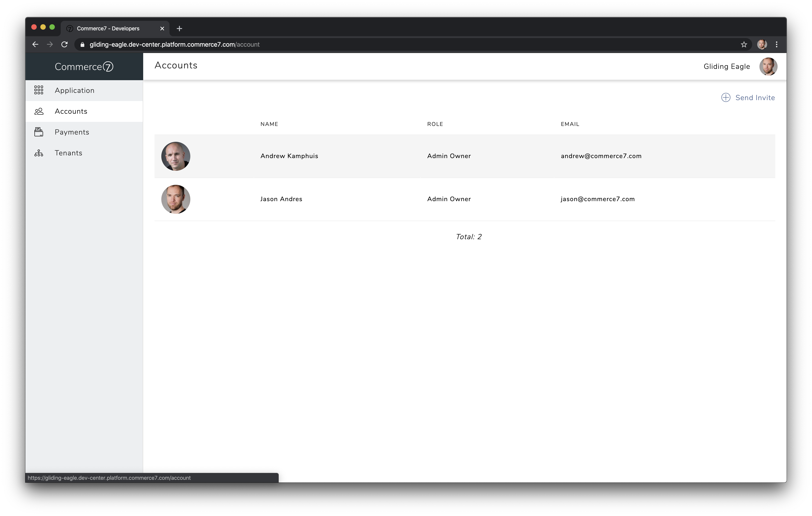Click the Accounts page heading
812x516 pixels.
[x=176, y=65]
